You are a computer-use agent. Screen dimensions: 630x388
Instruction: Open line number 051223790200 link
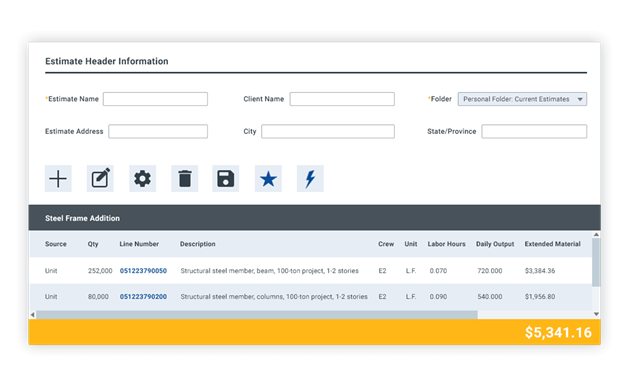click(143, 296)
